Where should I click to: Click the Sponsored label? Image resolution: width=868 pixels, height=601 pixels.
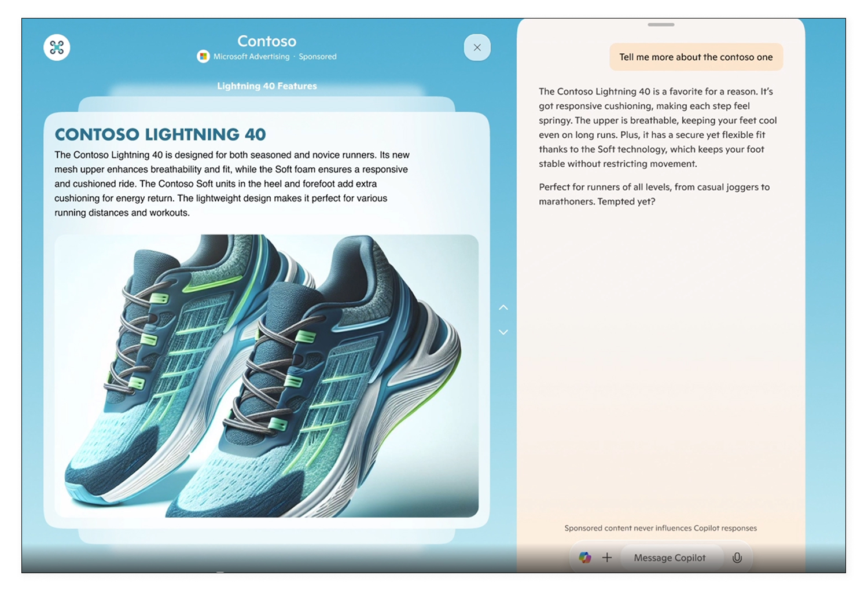coord(318,56)
